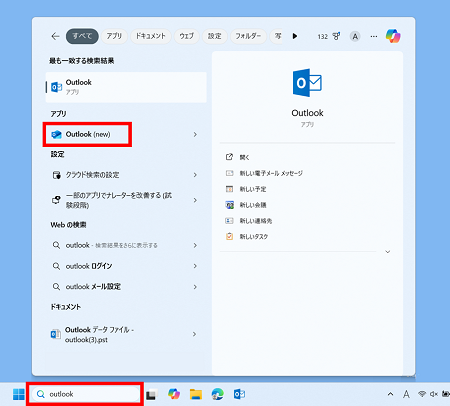The height and width of the screenshot is (406, 450).
Task: Select the Outlook (new) app result
Action: pos(87,134)
